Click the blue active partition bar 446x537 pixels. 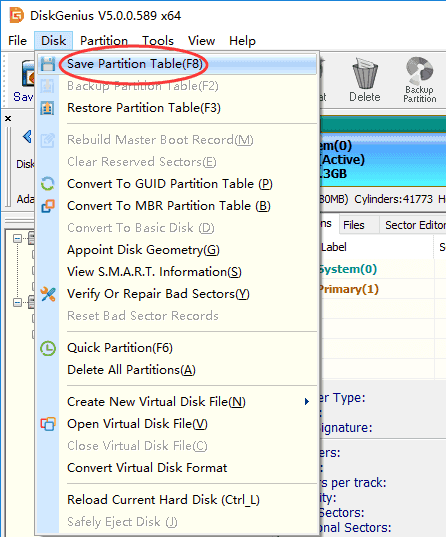[383, 159]
